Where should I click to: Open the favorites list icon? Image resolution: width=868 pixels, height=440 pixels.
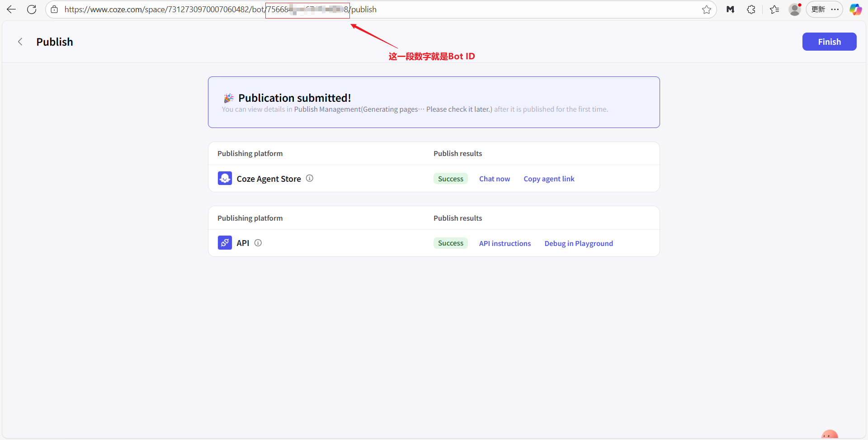774,9
